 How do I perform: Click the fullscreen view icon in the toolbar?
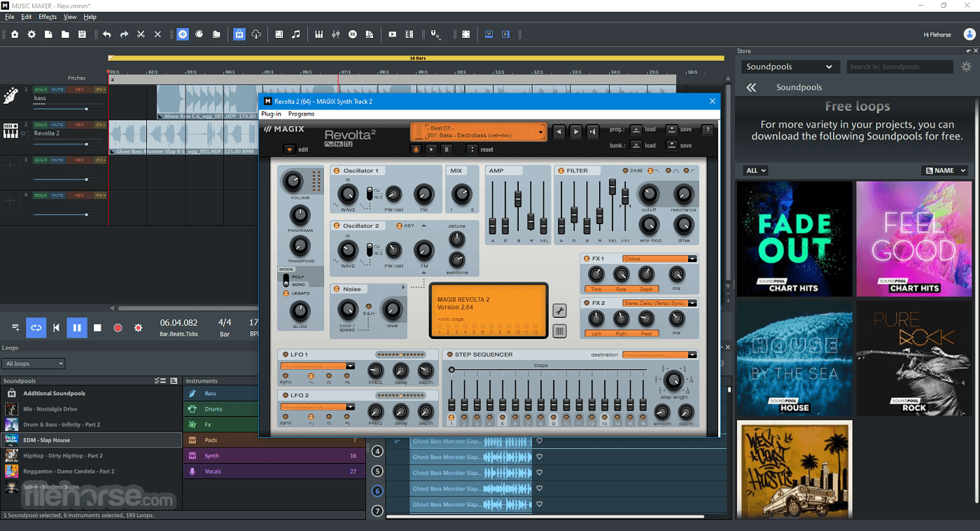click(x=466, y=34)
